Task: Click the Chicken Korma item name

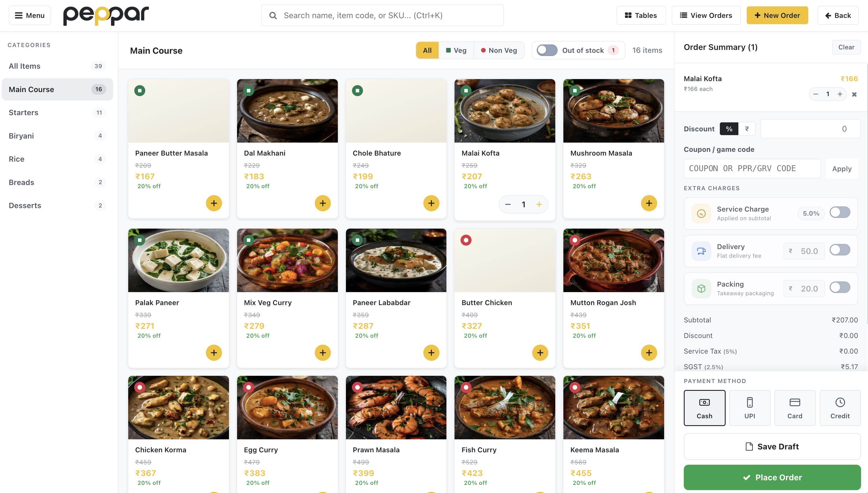Action: click(x=161, y=450)
